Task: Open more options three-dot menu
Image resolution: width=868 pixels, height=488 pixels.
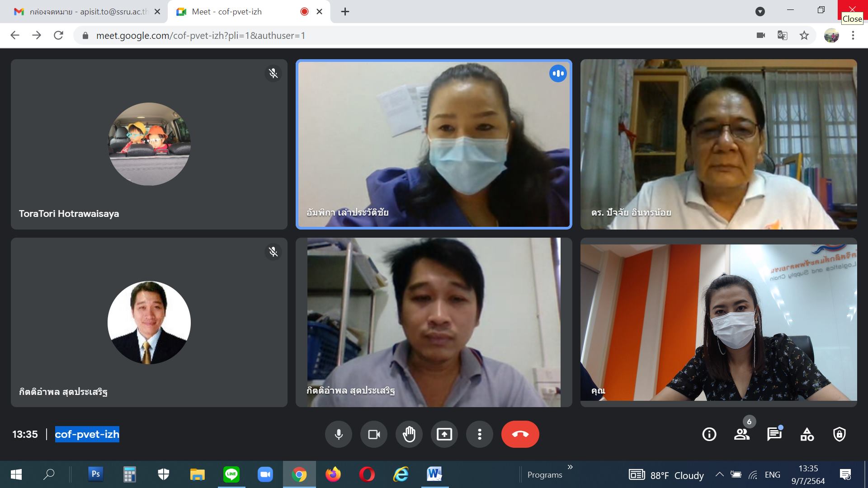Action: [x=480, y=434]
